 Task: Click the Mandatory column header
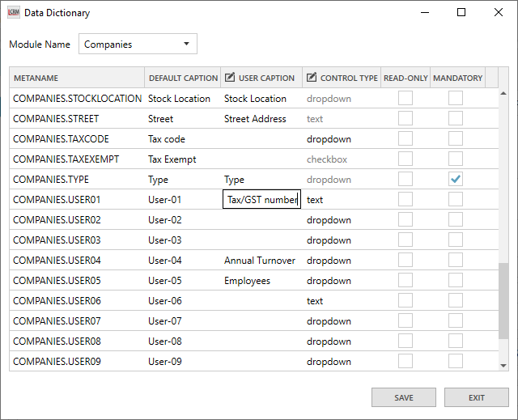click(457, 78)
